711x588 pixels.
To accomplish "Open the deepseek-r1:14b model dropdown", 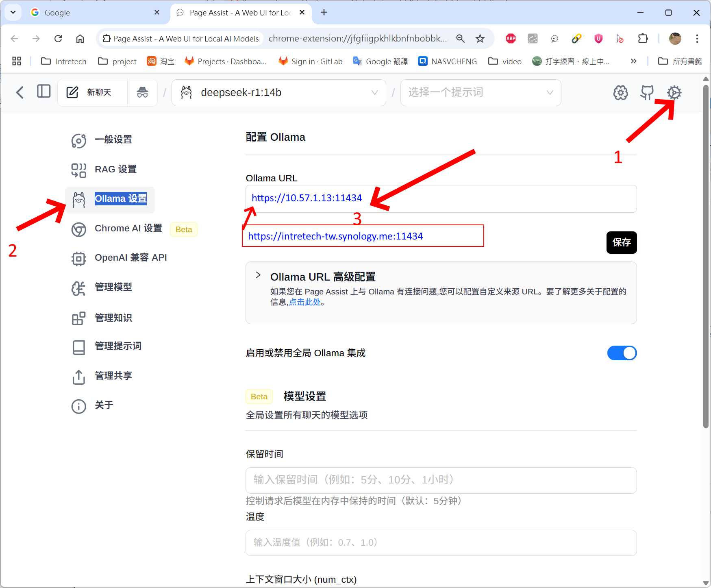I will [x=279, y=93].
